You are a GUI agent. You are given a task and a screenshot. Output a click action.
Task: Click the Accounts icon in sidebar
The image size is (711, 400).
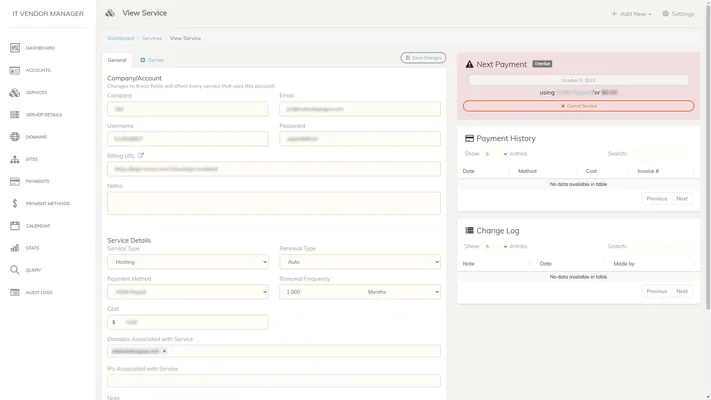tap(15, 70)
